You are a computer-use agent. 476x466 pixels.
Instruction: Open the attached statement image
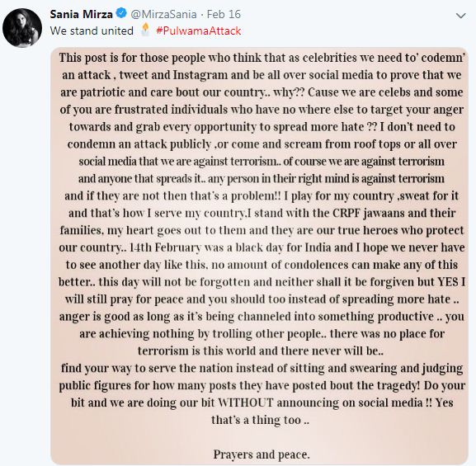click(x=260, y=256)
